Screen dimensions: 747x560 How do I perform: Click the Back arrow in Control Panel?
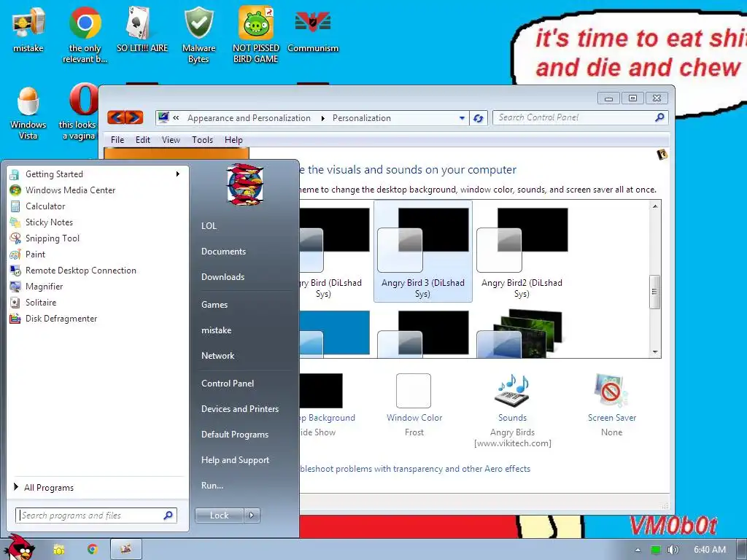pyautogui.click(x=116, y=117)
